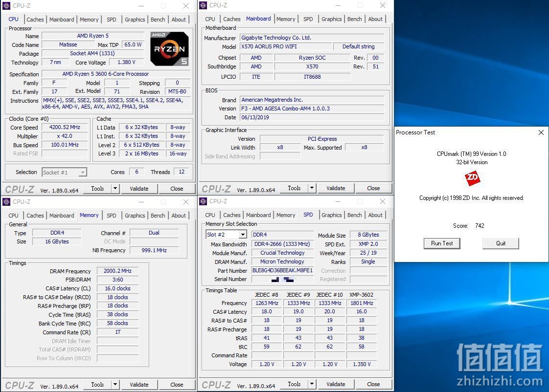
Task: Select Graphics tab in the Mainboard-tab window
Action: coord(332,19)
